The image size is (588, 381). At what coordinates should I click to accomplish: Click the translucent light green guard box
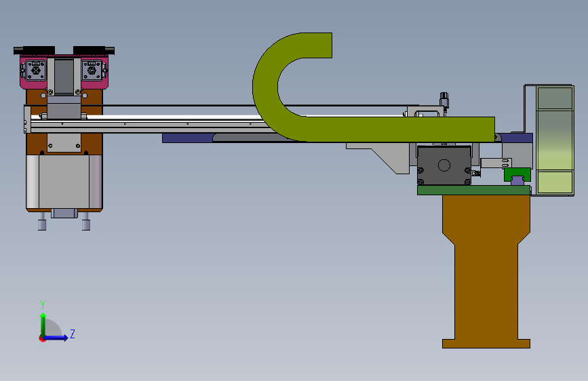coord(555,140)
